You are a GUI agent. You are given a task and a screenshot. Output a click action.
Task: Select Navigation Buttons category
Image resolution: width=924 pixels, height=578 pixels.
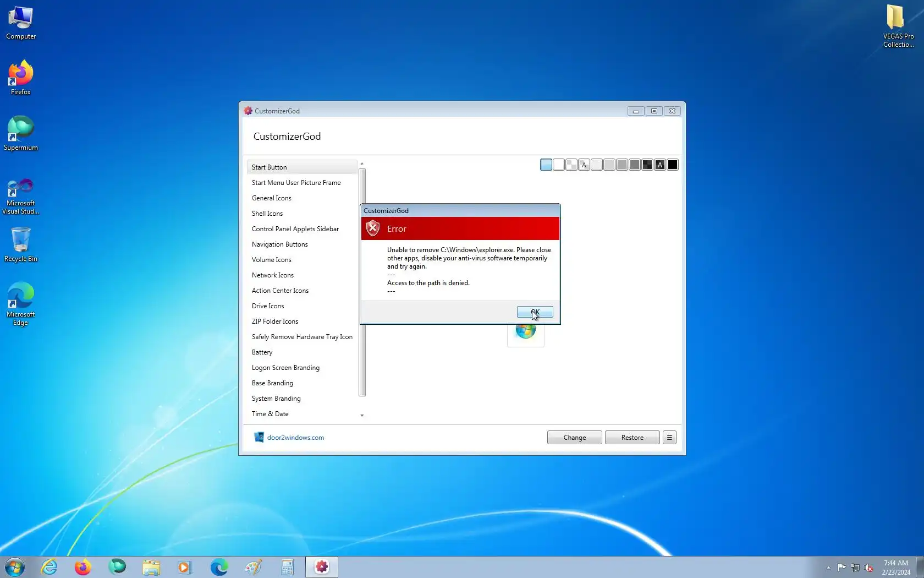click(x=302, y=244)
